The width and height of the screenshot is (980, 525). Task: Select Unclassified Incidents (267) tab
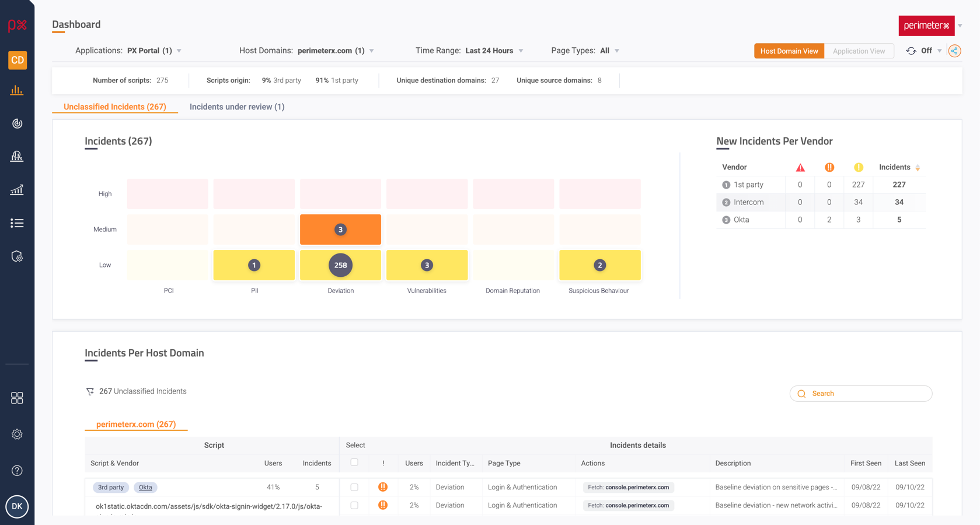point(115,107)
